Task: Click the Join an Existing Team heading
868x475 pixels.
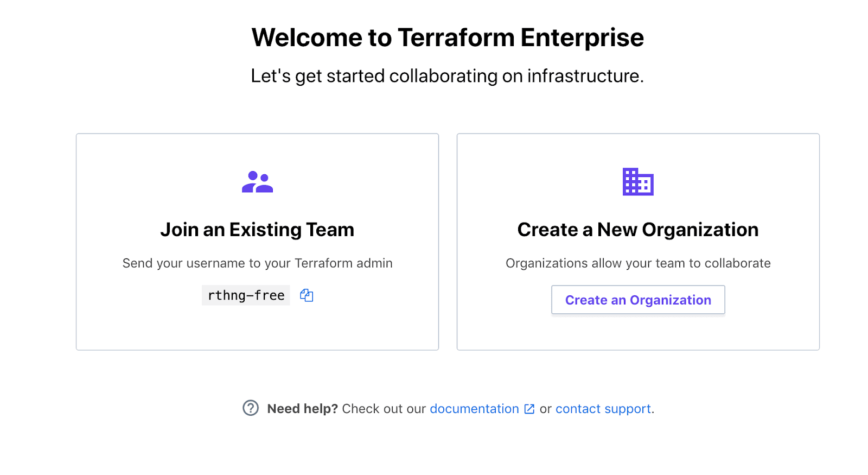Action: 257,230
